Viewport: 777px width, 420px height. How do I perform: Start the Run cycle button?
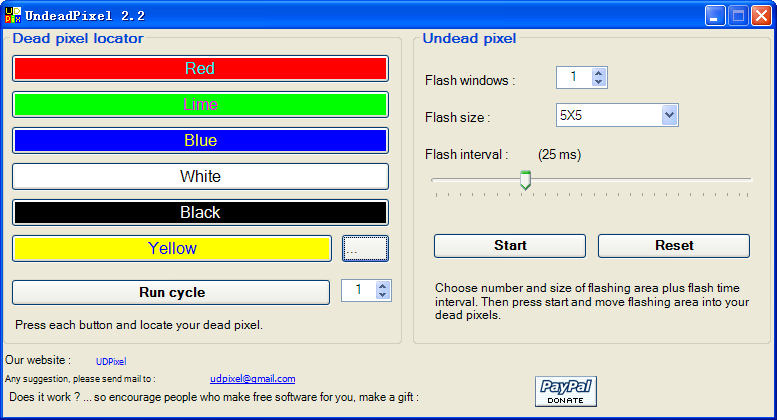[171, 292]
